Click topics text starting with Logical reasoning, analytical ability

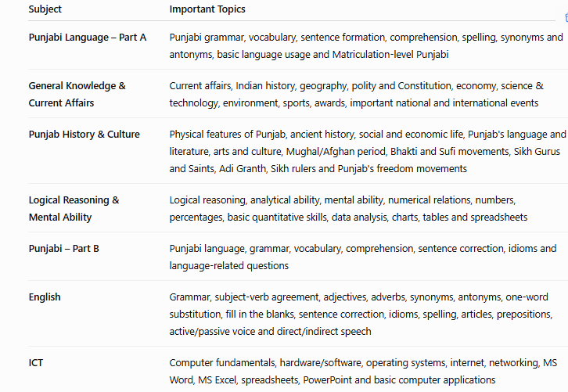click(348, 209)
